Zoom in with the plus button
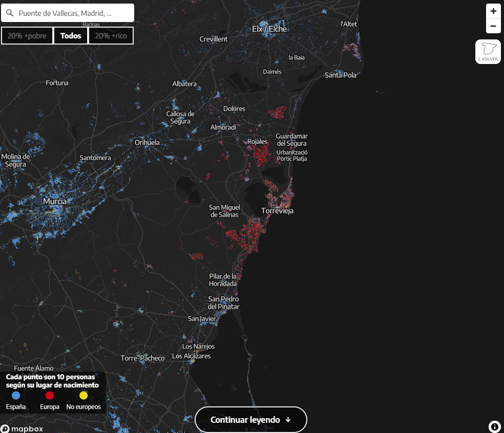This screenshot has width=504, height=433. tap(493, 11)
